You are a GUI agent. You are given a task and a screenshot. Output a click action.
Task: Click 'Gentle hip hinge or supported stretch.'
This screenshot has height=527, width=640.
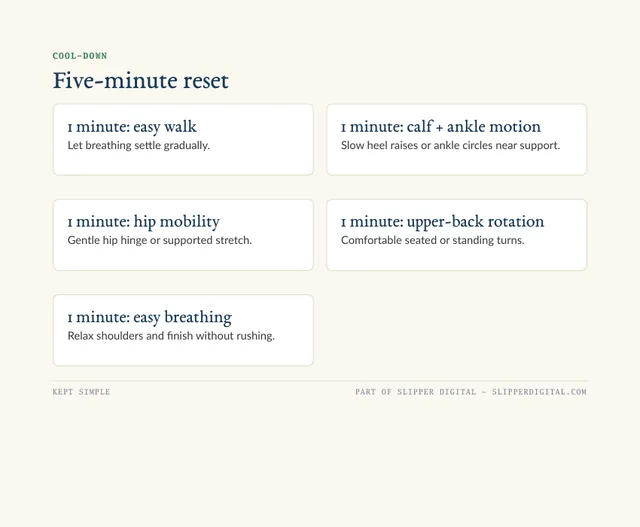(x=160, y=240)
